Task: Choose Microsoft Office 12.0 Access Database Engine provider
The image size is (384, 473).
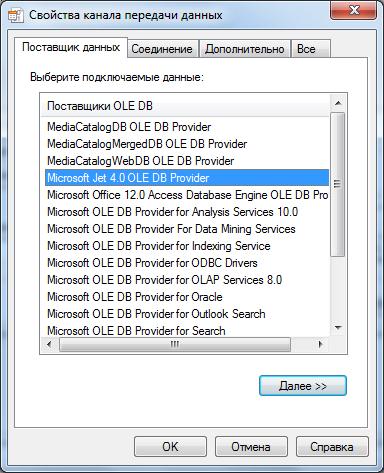Action: (187, 195)
